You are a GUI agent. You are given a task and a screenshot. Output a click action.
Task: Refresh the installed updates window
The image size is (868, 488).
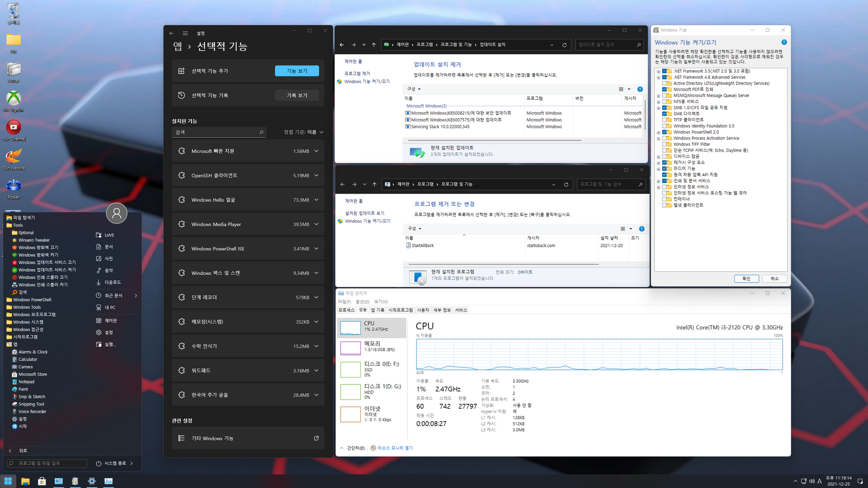[564, 45]
